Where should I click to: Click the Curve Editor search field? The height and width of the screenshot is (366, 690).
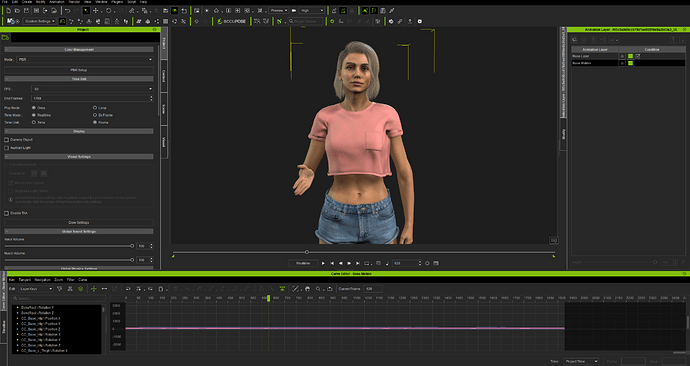point(59,298)
